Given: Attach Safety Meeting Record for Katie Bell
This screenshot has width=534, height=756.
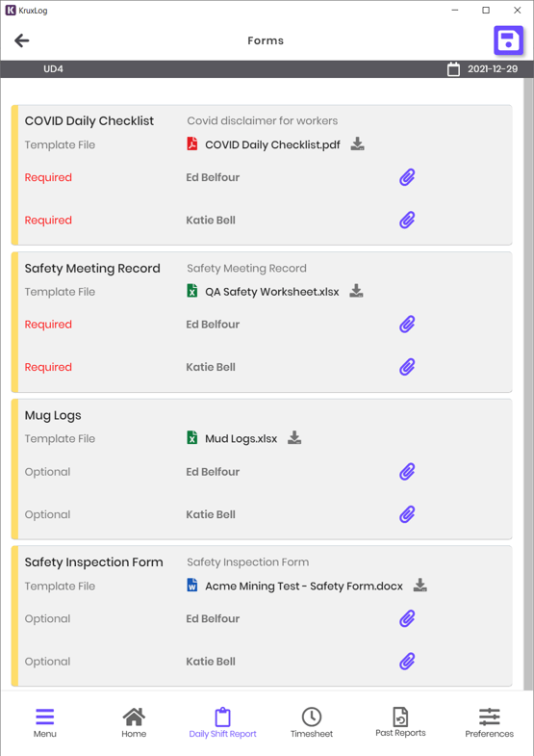Looking at the screenshot, I should point(407,367).
